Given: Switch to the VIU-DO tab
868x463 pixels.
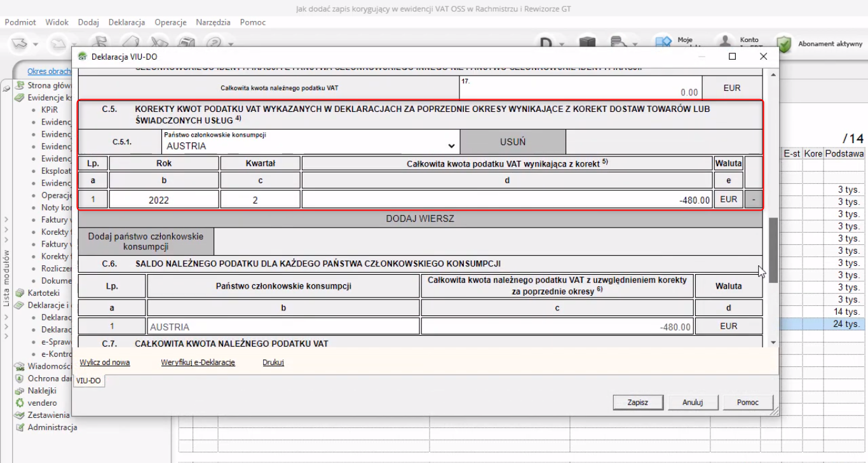Looking at the screenshot, I should pyautogui.click(x=88, y=380).
